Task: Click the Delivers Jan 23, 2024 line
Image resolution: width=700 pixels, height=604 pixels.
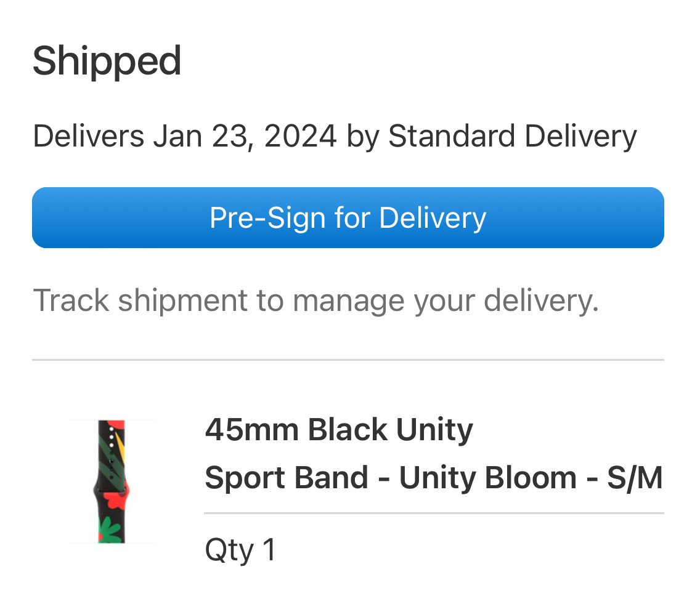Action: click(335, 136)
